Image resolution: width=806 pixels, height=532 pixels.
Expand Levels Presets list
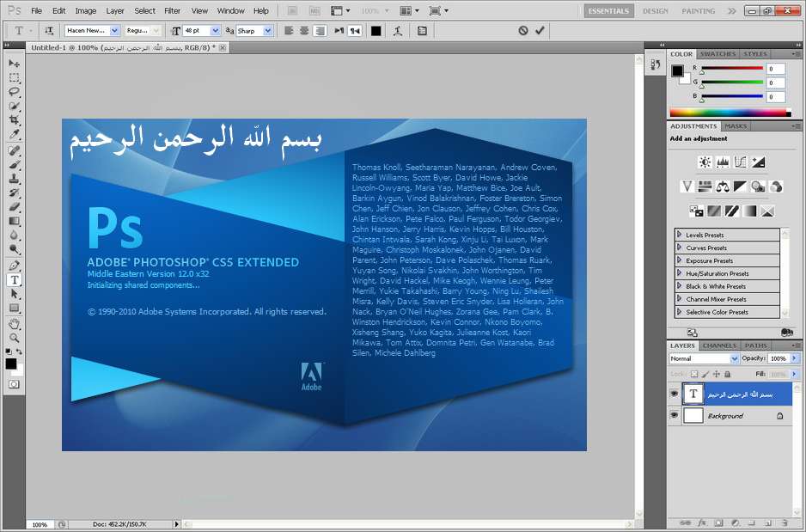[x=727, y=235]
